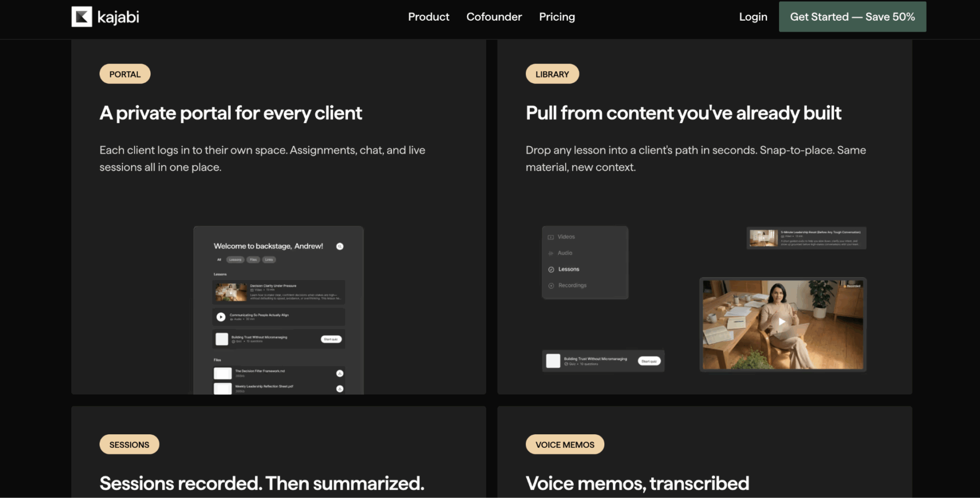Click the VOICE MEMOS badge
Screen dimensions: 980x498
(565, 445)
